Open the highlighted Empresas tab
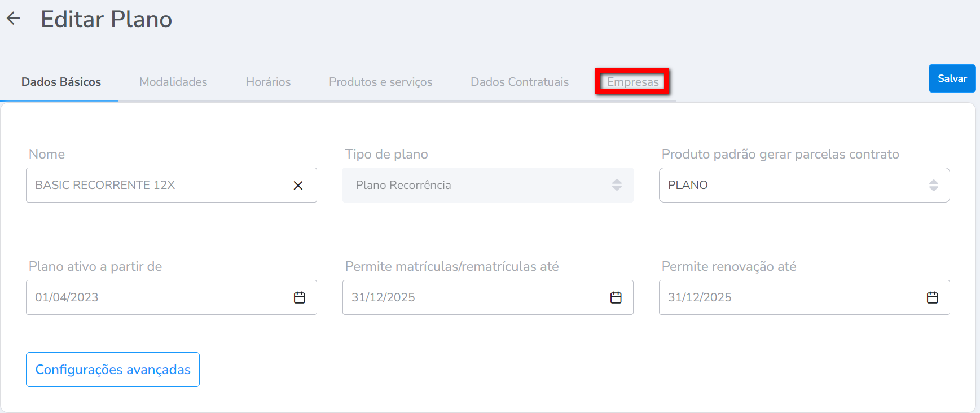This screenshot has height=413, width=980. pos(632,82)
